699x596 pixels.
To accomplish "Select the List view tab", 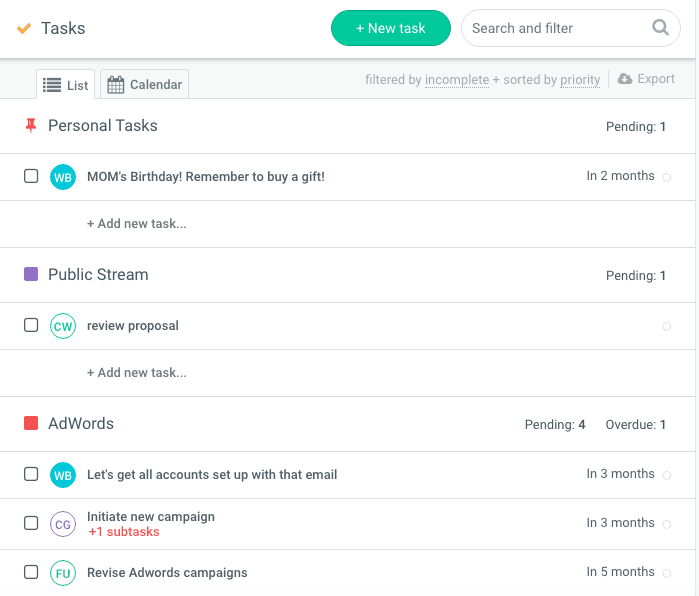I will tap(66, 85).
